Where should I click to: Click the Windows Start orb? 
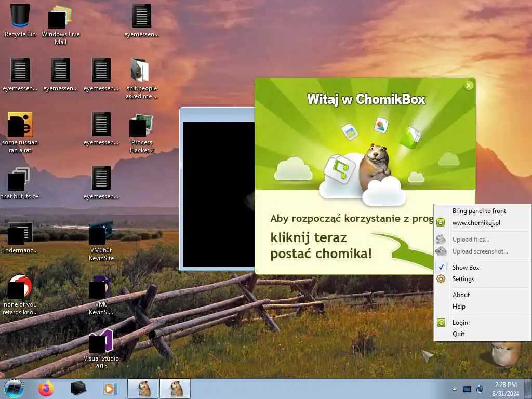(x=14, y=389)
